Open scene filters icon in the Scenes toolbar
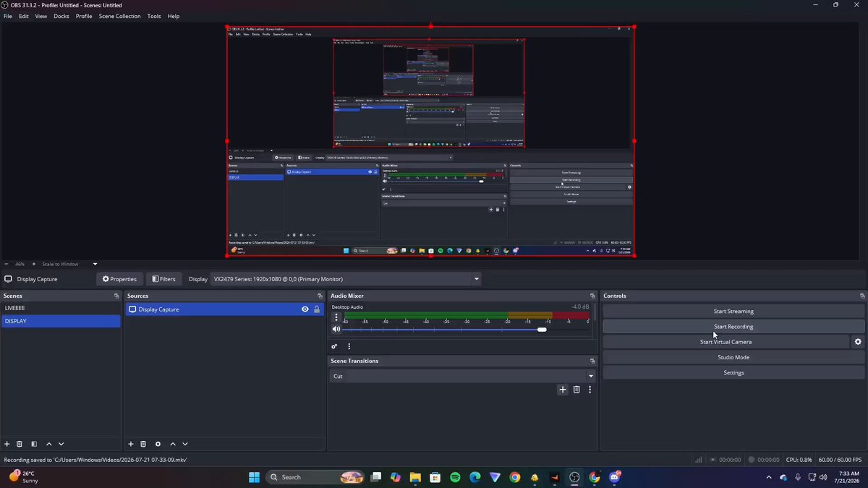The height and width of the screenshot is (488, 868). coord(34,444)
